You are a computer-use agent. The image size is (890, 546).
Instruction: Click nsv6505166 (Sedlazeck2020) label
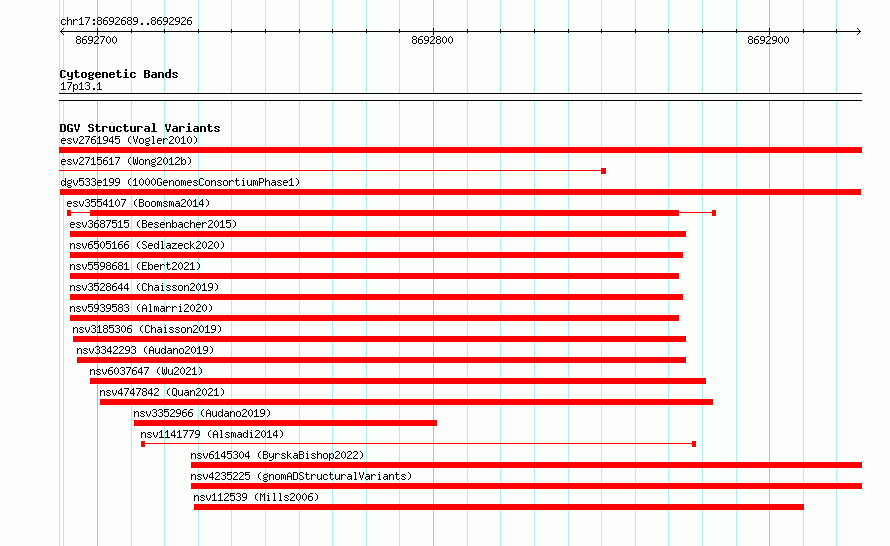point(147,245)
